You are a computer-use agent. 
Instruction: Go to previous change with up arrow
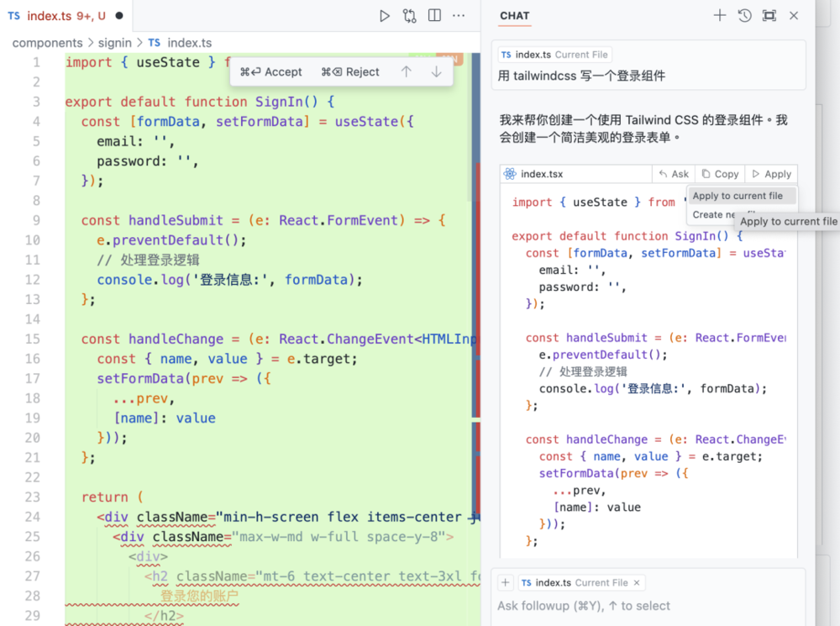(407, 72)
